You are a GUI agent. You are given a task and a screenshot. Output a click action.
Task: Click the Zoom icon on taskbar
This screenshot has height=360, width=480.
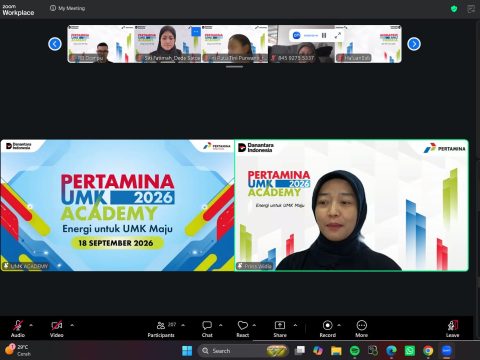(446, 351)
